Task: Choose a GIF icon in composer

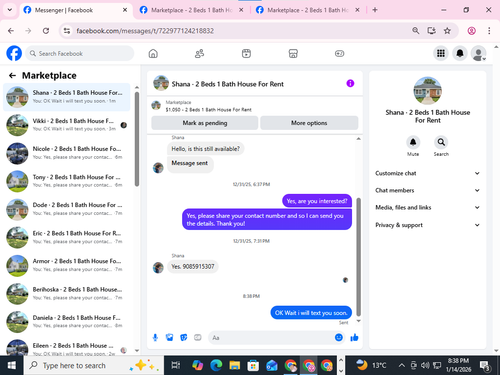Action: (x=198, y=338)
